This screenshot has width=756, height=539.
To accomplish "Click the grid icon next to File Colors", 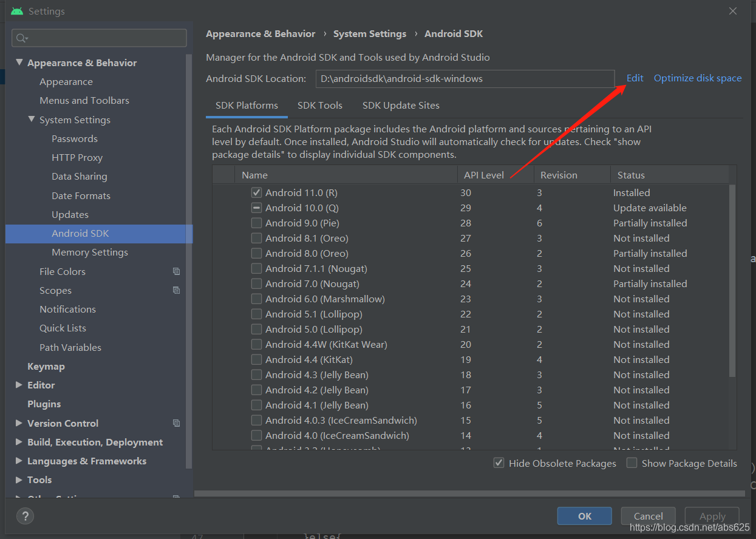I will tap(176, 271).
